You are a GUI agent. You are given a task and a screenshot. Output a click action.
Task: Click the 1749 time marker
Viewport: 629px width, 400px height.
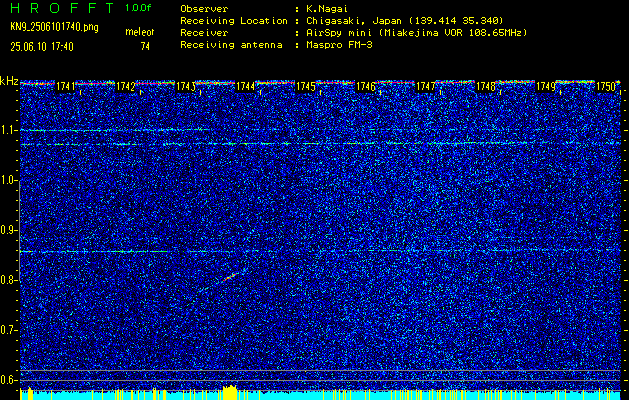click(546, 87)
